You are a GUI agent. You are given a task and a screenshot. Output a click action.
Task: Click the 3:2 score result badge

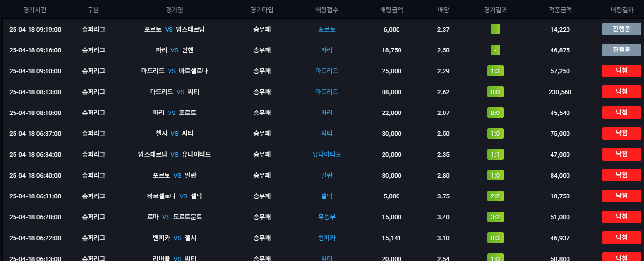coord(495,217)
